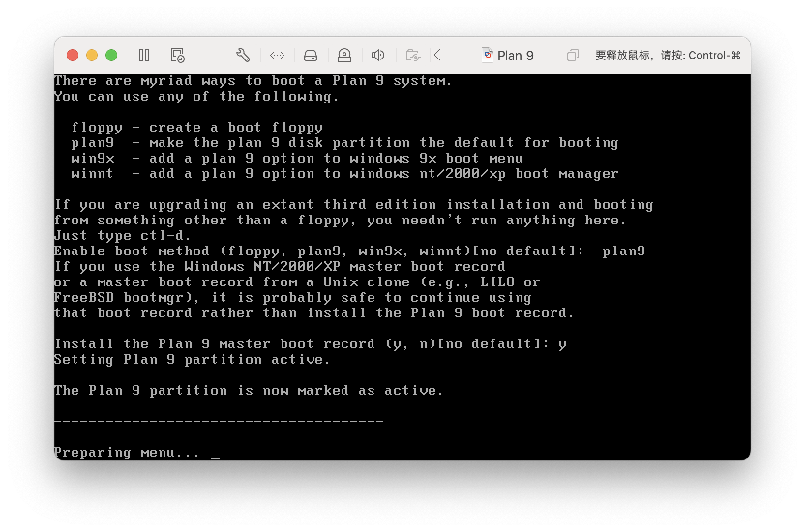The image size is (805, 532).
Task: Maximize the Plan 9 VM window
Action: (111, 55)
